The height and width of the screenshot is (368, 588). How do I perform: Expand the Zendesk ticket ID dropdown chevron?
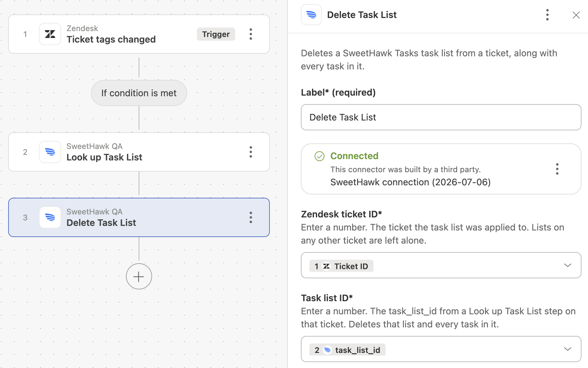click(568, 265)
